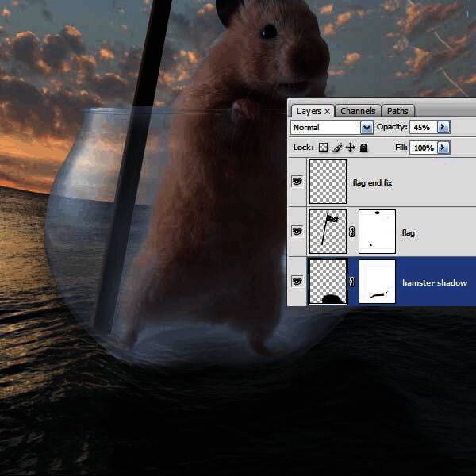Close the Layers tab using its x

327,111
